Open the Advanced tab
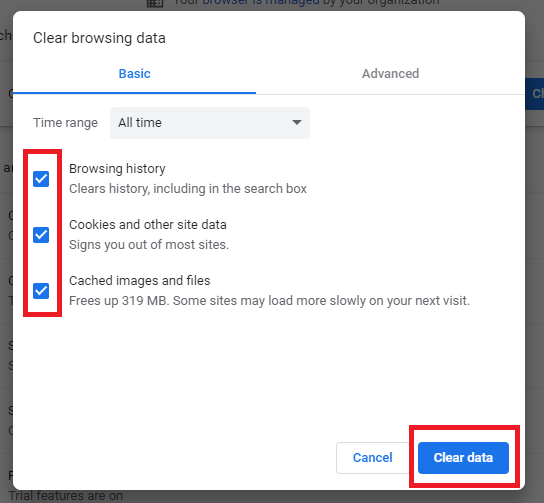 point(390,74)
